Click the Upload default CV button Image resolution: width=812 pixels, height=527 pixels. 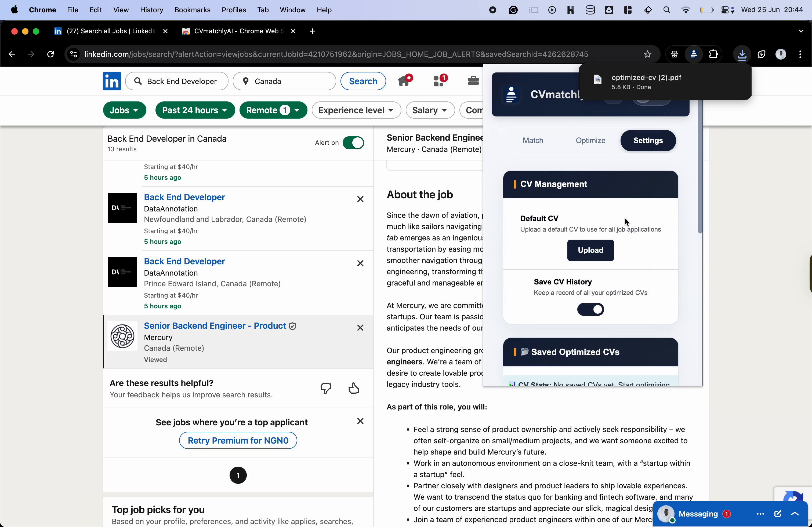pos(590,250)
